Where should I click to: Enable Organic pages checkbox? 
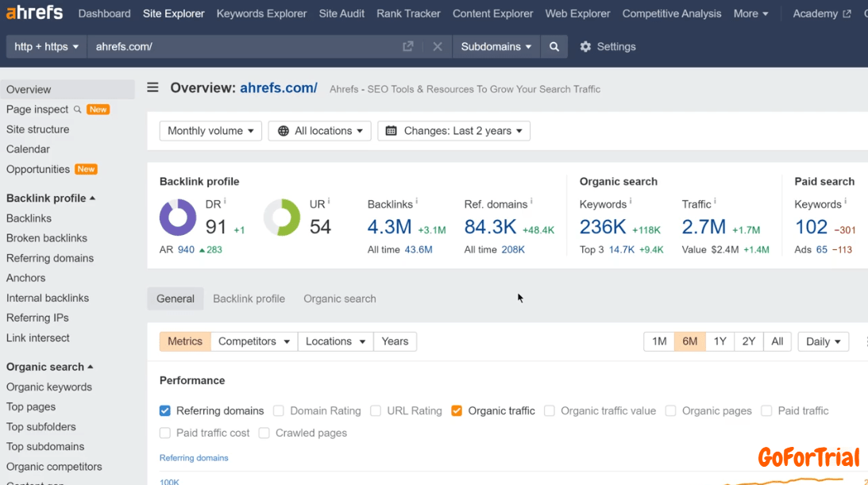[670, 410]
